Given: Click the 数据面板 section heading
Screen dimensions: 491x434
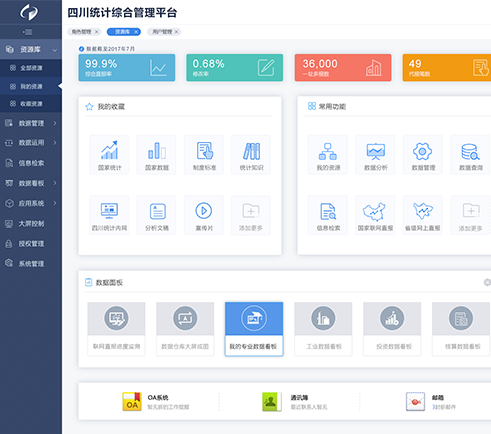Looking at the screenshot, I should (109, 283).
